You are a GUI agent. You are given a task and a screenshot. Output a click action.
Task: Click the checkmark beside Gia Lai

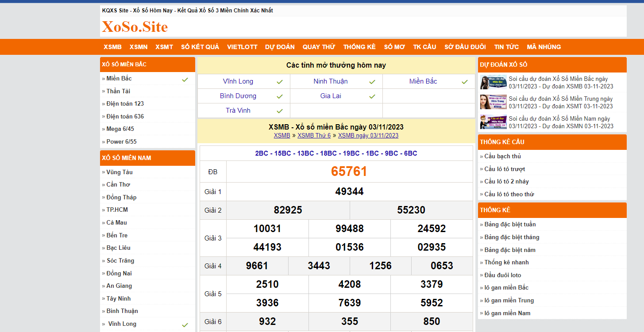pos(372,96)
